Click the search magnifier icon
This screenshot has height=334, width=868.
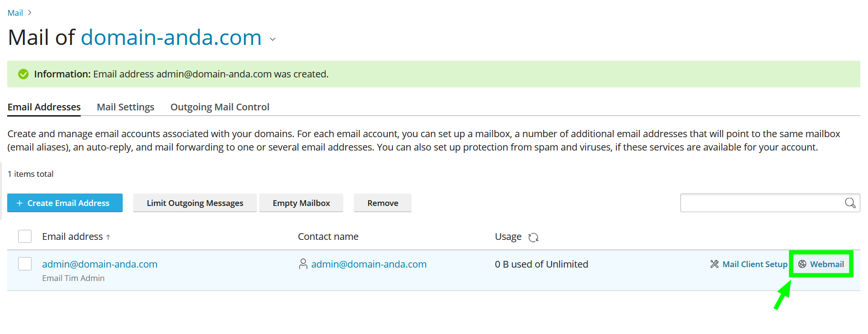point(850,203)
